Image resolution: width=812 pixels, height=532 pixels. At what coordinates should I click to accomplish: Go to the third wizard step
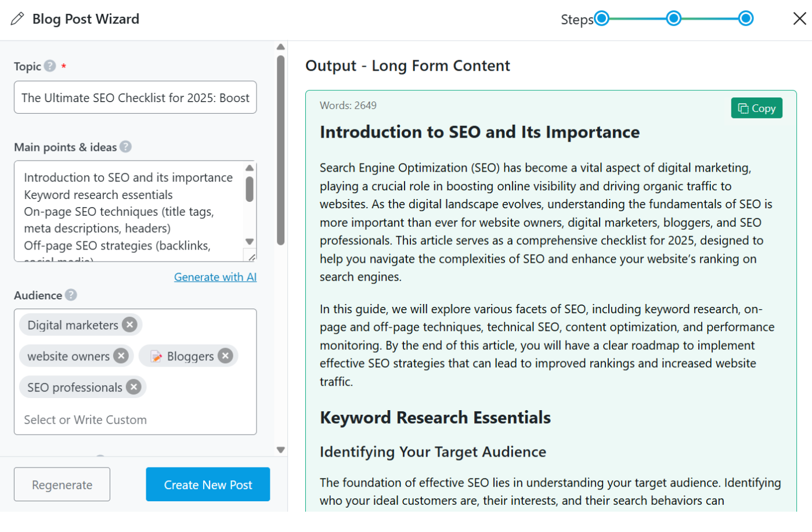(x=745, y=19)
